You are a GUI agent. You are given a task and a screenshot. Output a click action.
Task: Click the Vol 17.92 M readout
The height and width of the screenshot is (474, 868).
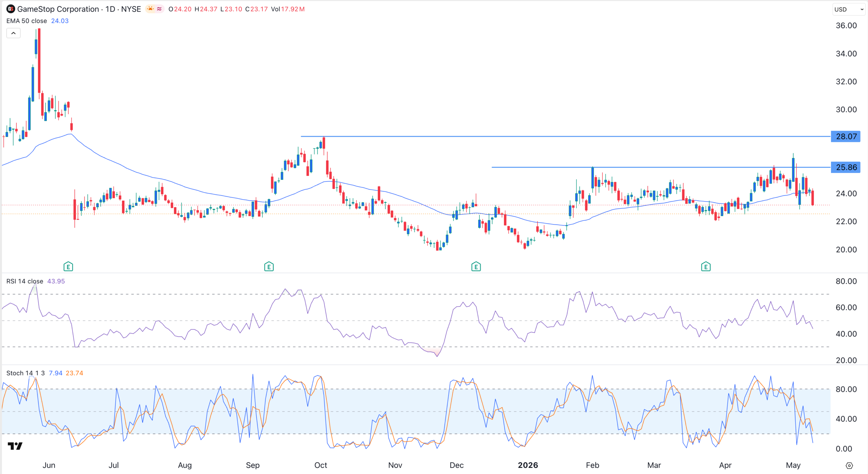pos(288,9)
